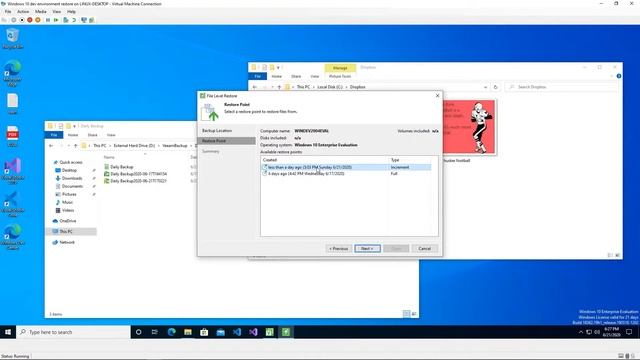This screenshot has width=640, height=360.
Task: Click the Type column header
Action: point(395,160)
